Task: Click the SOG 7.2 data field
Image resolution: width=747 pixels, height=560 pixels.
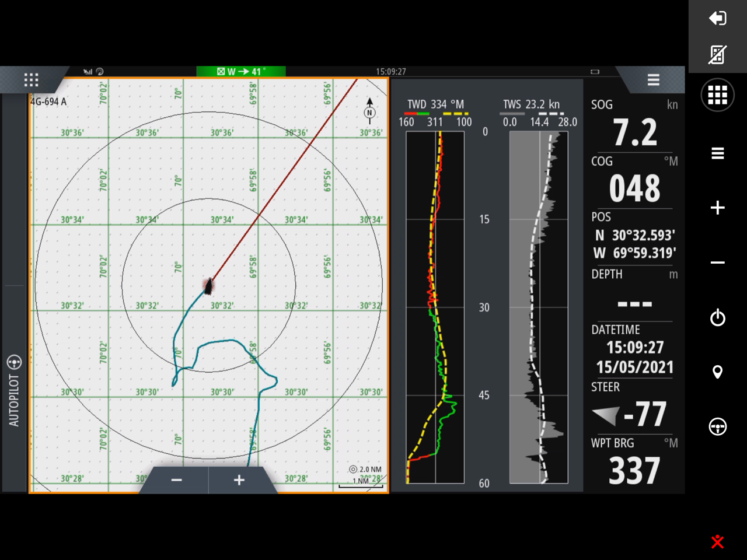Action: (634, 125)
